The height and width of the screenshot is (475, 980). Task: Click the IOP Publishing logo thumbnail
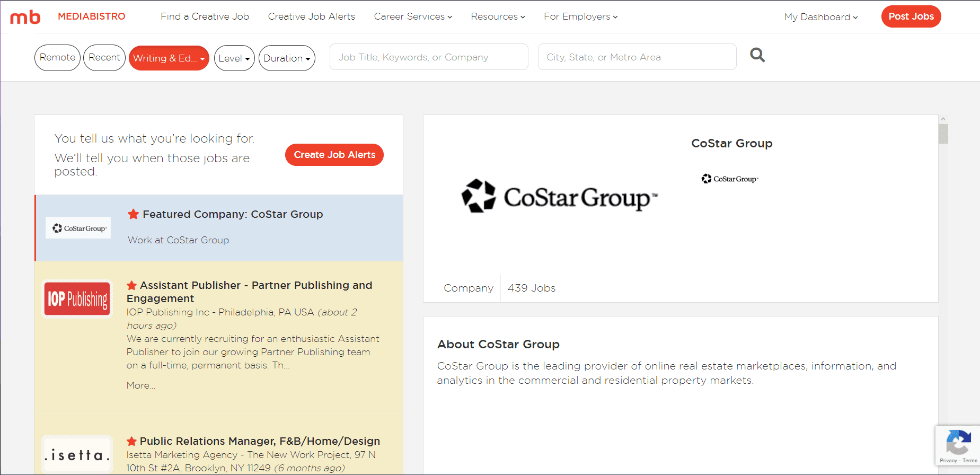click(x=77, y=299)
